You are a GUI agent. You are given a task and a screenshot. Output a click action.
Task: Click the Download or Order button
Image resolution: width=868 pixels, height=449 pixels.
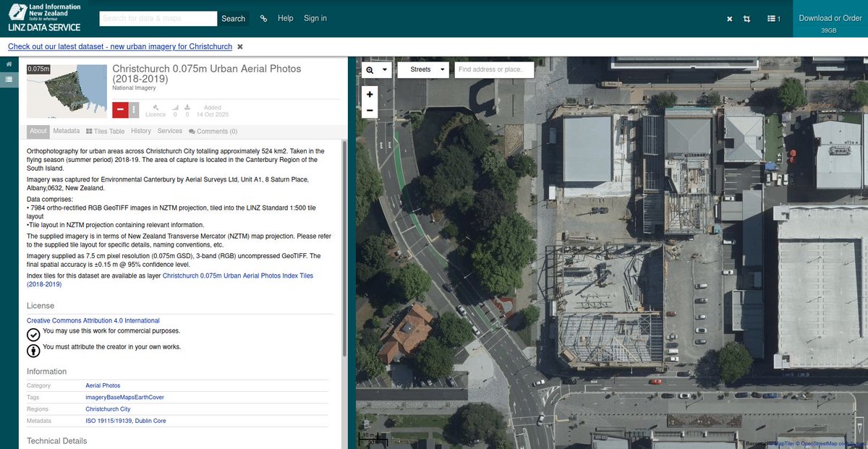click(x=830, y=19)
